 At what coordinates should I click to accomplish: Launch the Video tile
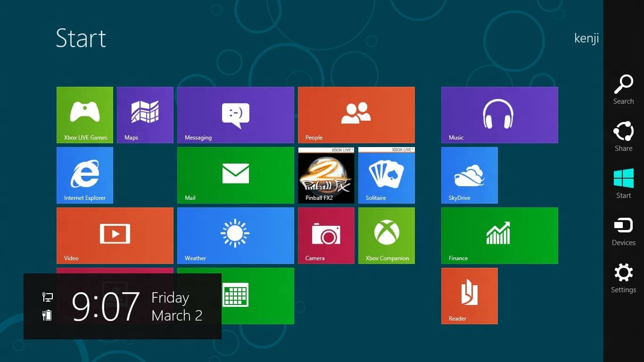tap(115, 236)
